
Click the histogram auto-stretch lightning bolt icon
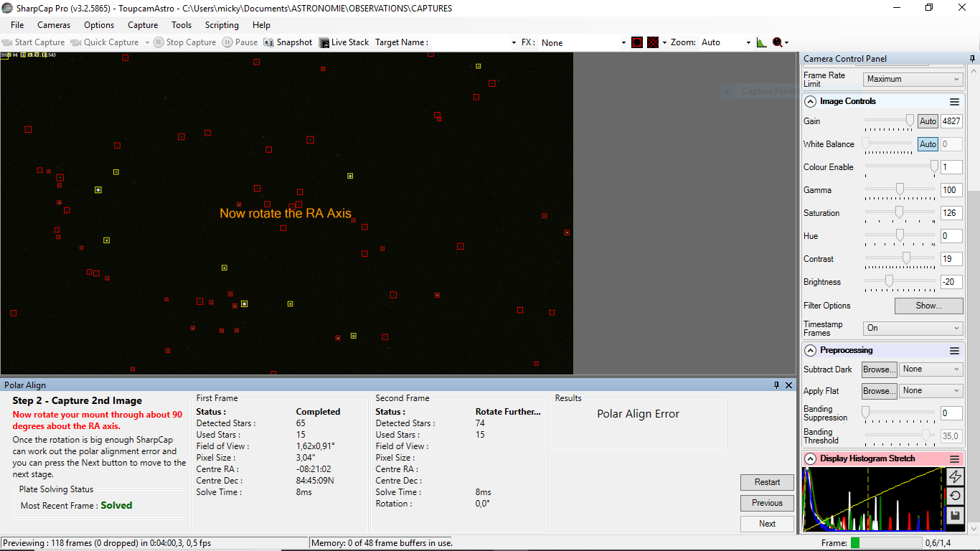[x=955, y=477]
